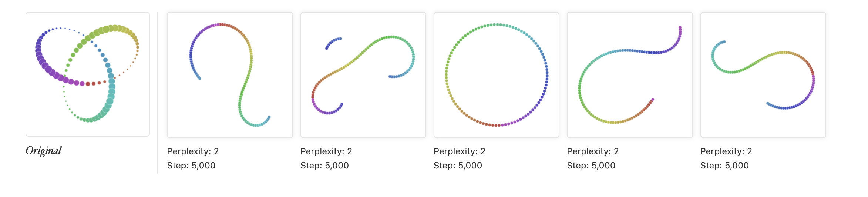The height and width of the screenshot is (197, 868).
Task: Click "Perplexity: 2" beneath the C-shaped plot
Action: pyautogui.click(x=593, y=151)
